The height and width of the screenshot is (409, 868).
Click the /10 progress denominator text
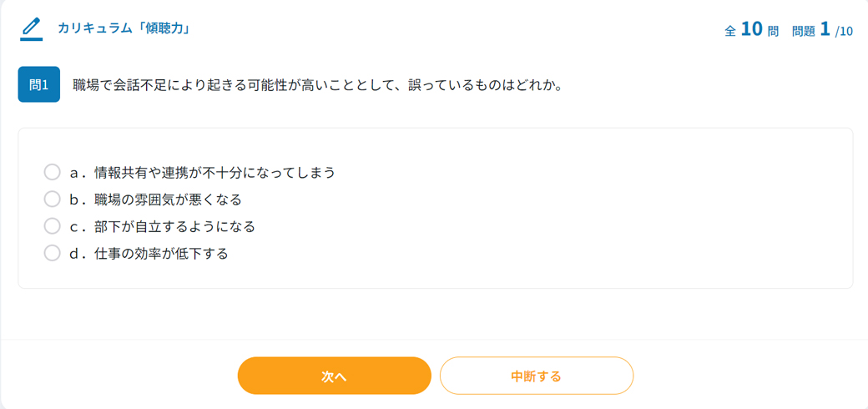pyautogui.click(x=844, y=32)
